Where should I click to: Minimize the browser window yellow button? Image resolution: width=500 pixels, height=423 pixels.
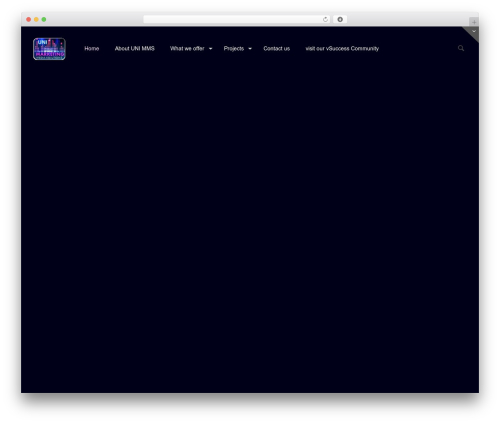36,19
